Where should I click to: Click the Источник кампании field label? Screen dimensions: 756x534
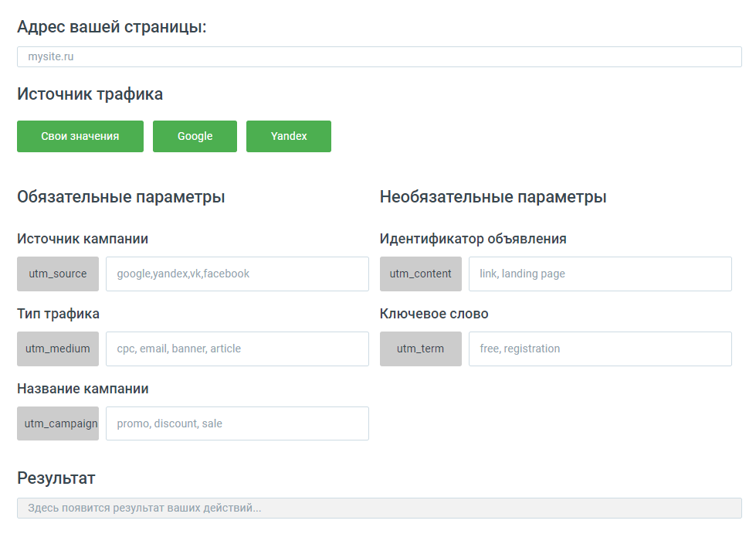(83, 239)
